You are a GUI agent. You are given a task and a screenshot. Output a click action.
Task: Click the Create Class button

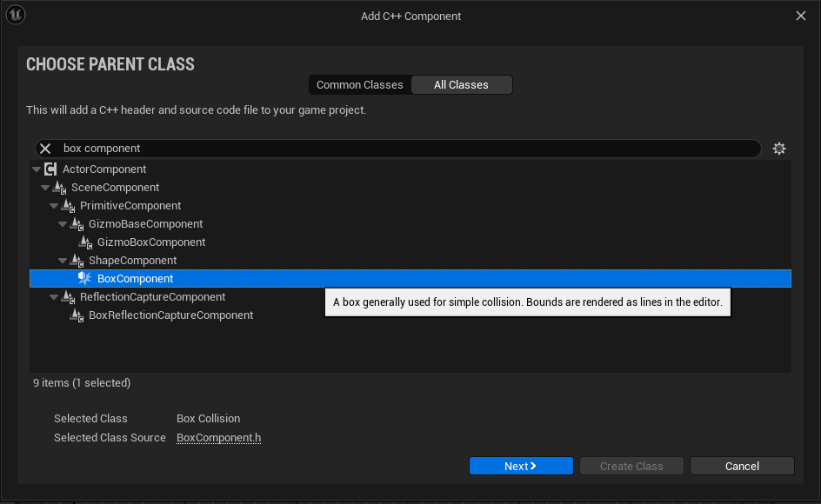tap(631, 466)
